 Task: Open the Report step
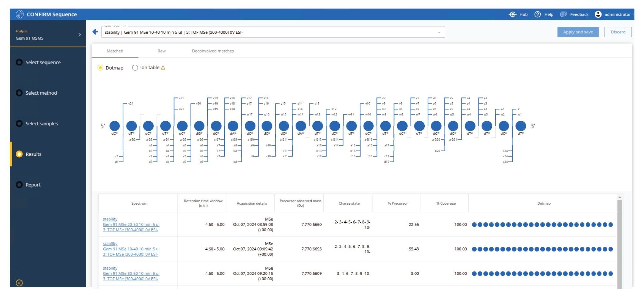pyautogui.click(x=33, y=185)
